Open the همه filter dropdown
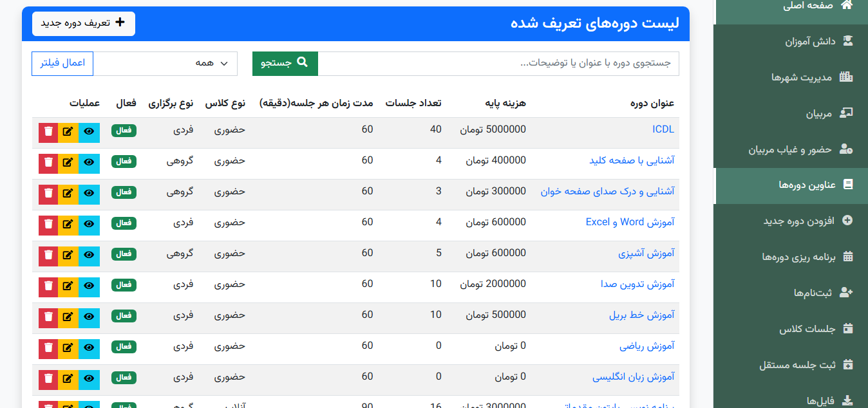This screenshot has width=868, height=408. point(165,63)
